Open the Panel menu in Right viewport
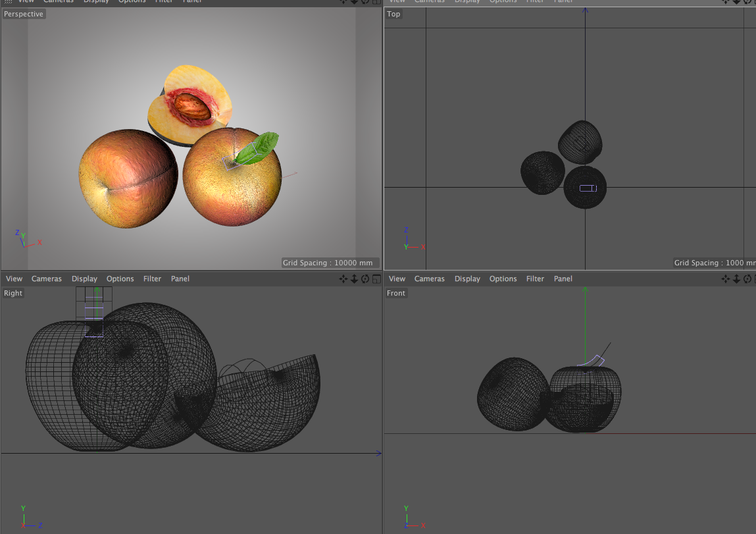This screenshot has height=534, width=756. point(180,279)
